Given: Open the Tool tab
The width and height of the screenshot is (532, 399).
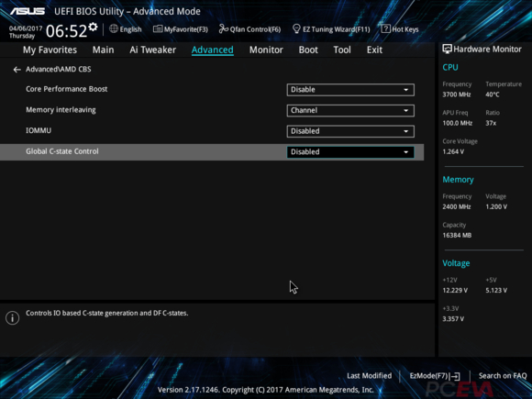Looking at the screenshot, I should click(342, 50).
